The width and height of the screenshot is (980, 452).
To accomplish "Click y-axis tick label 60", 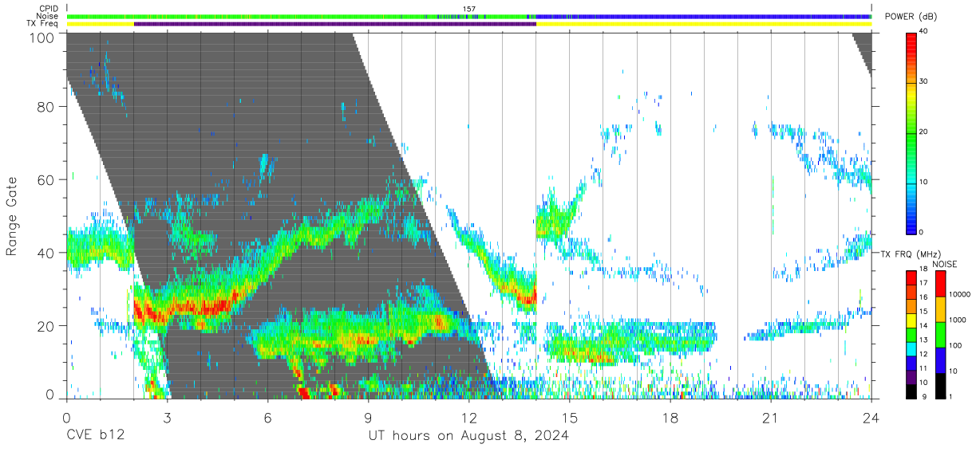I will point(45,180).
